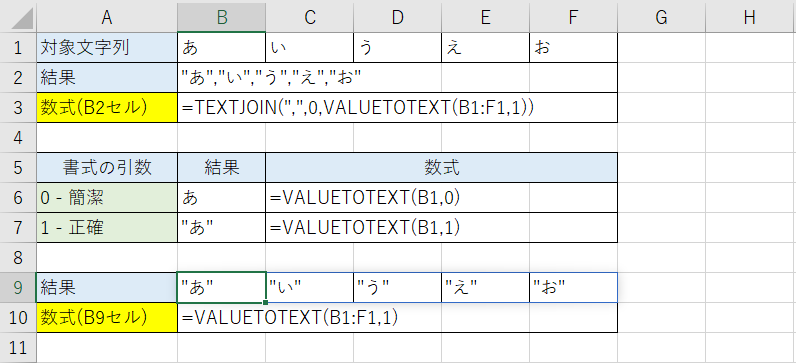This screenshot has width=796, height=363.
Task: Click cell C1 containing い
Action: pos(309,48)
